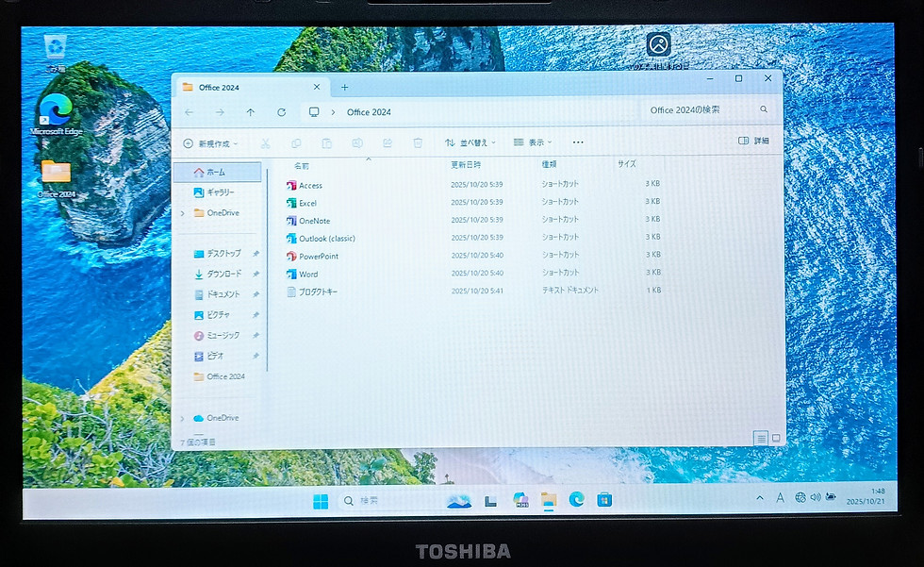
Task: Open Microsoft Edge desktop shortcut
Action: click(56, 115)
